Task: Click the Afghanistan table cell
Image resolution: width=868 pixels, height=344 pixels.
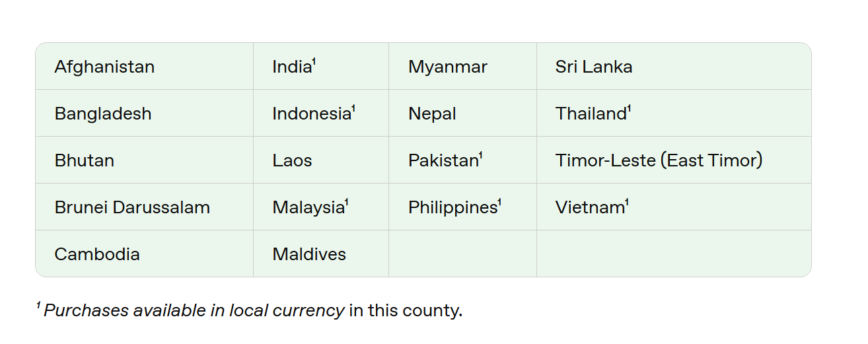Action: pyautogui.click(x=104, y=67)
